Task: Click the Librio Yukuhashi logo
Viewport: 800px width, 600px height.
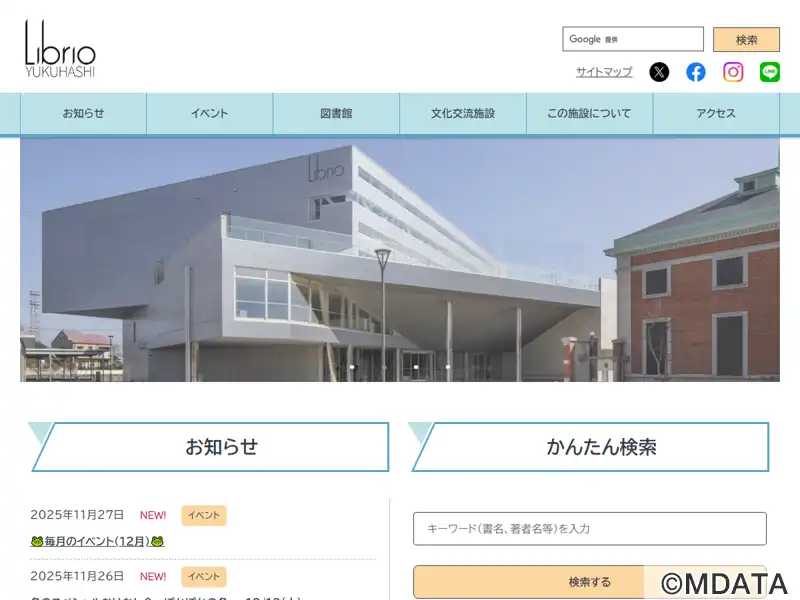Action: point(60,49)
